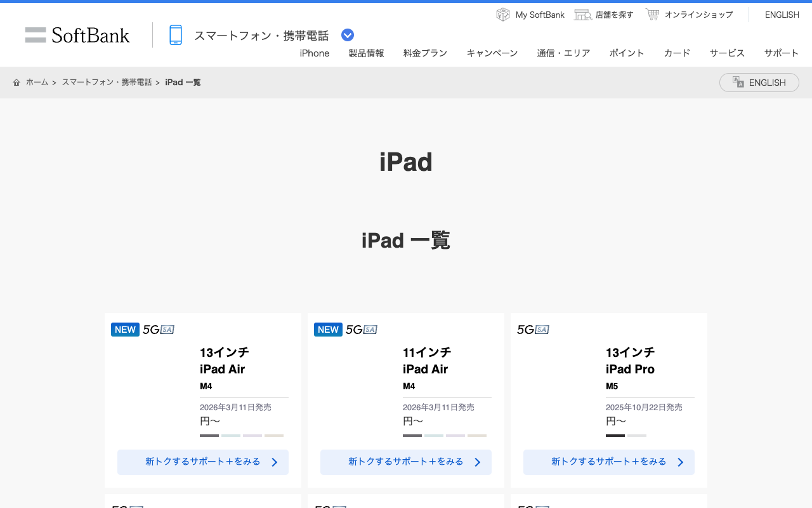Click the breadcrumb home icon
Image resolution: width=812 pixels, height=508 pixels.
[x=16, y=83]
